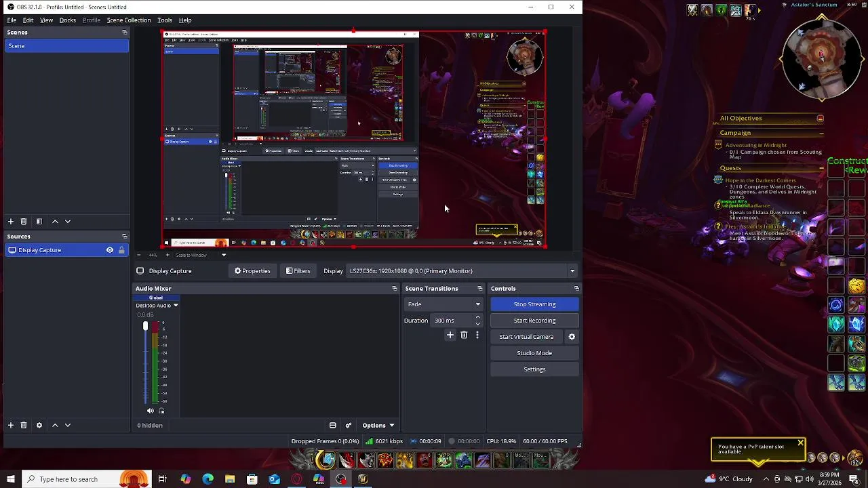
Task: Open the View menu
Action: pos(46,20)
